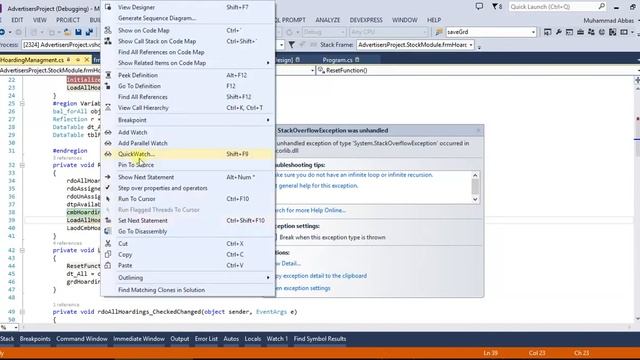This screenshot has width=640, height=360.
Task: Click the Save All icon in the toolbar
Action: pyautogui.click(x=89, y=32)
